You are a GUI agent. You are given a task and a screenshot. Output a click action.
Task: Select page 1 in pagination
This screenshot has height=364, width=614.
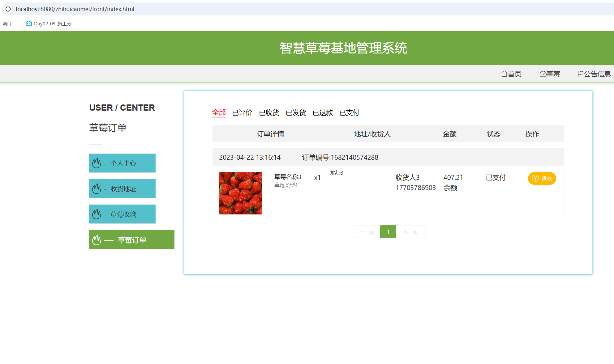click(388, 232)
